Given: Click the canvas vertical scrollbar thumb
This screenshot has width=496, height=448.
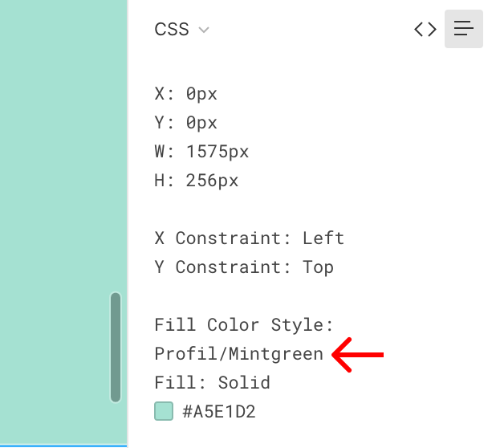Looking at the screenshot, I should coord(116,347).
